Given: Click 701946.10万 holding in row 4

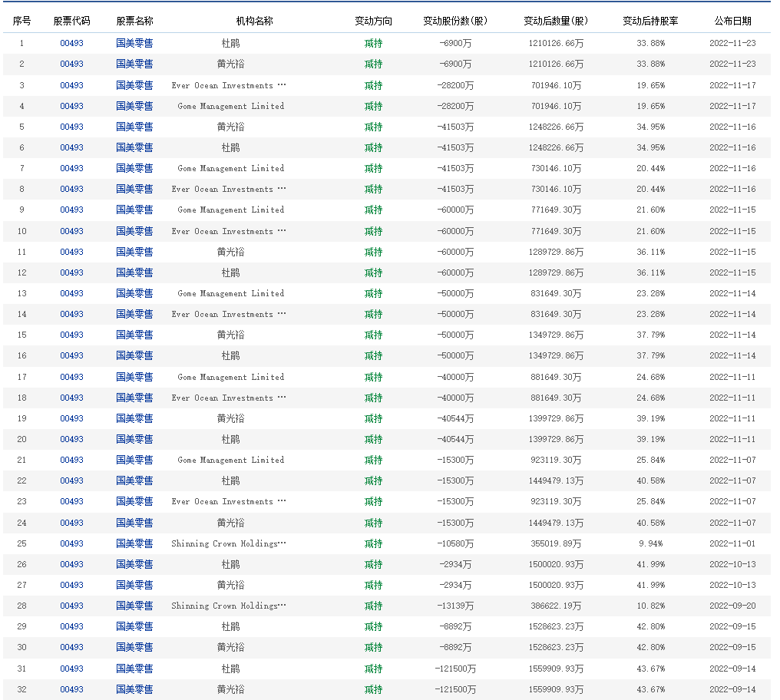Looking at the screenshot, I should click(x=556, y=107).
